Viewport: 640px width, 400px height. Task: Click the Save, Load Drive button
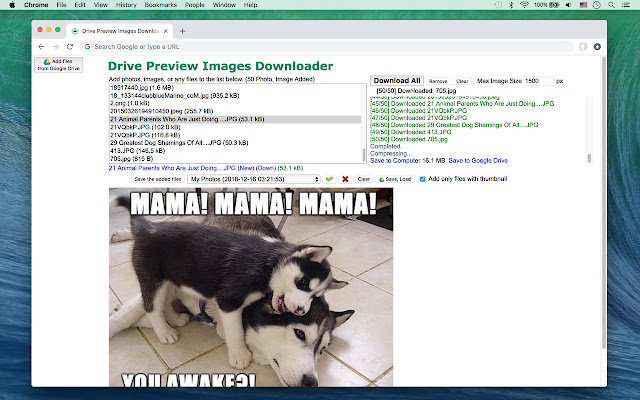coord(395,179)
